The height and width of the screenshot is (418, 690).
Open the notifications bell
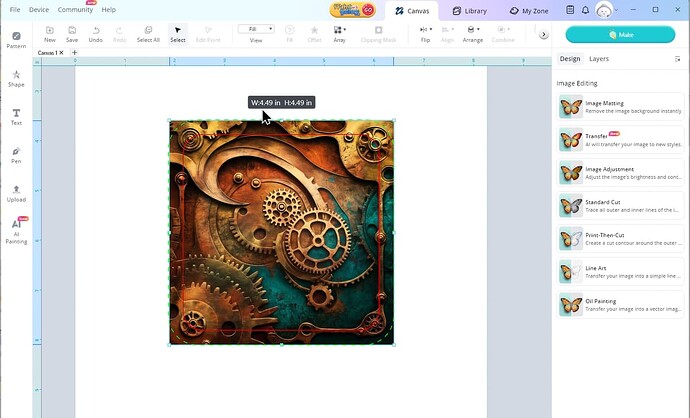(585, 10)
